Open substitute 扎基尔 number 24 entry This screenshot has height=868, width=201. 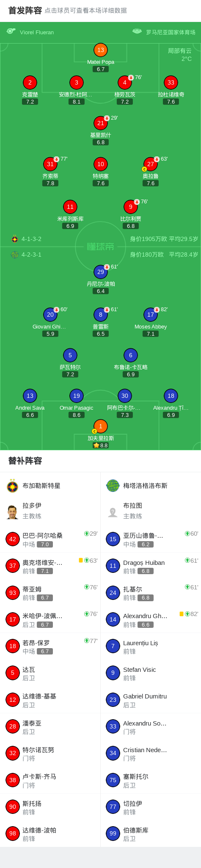click(151, 593)
